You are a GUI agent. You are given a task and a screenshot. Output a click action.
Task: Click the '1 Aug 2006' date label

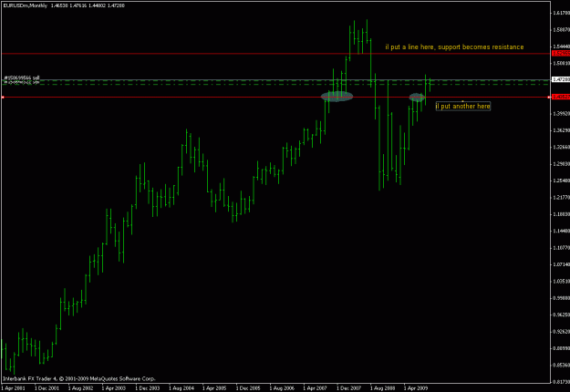pos(282,388)
